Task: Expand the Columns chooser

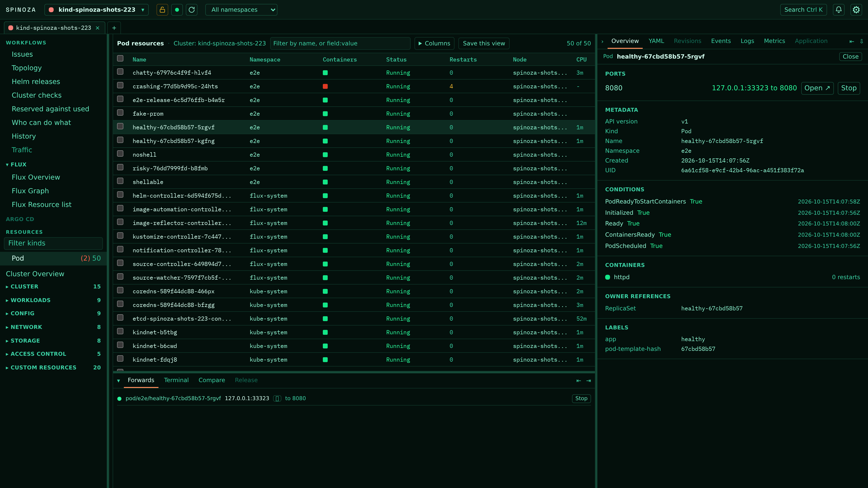Action: pyautogui.click(x=434, y=43)
